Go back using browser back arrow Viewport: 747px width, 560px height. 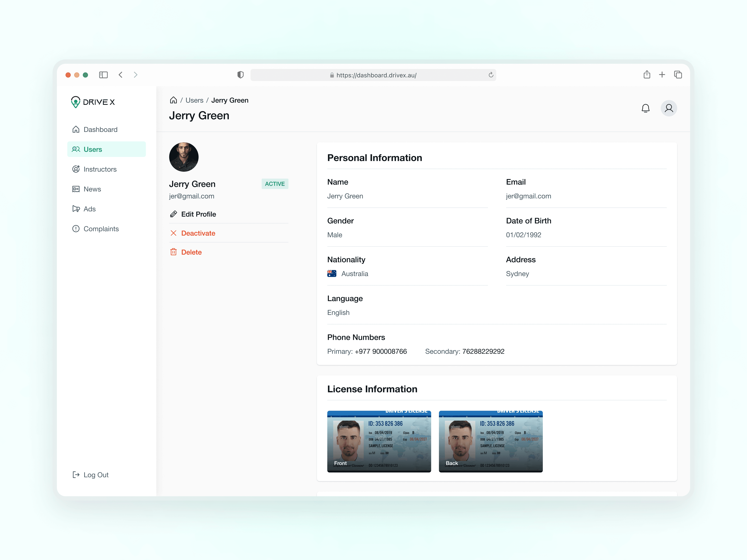(x=121, y=75)
